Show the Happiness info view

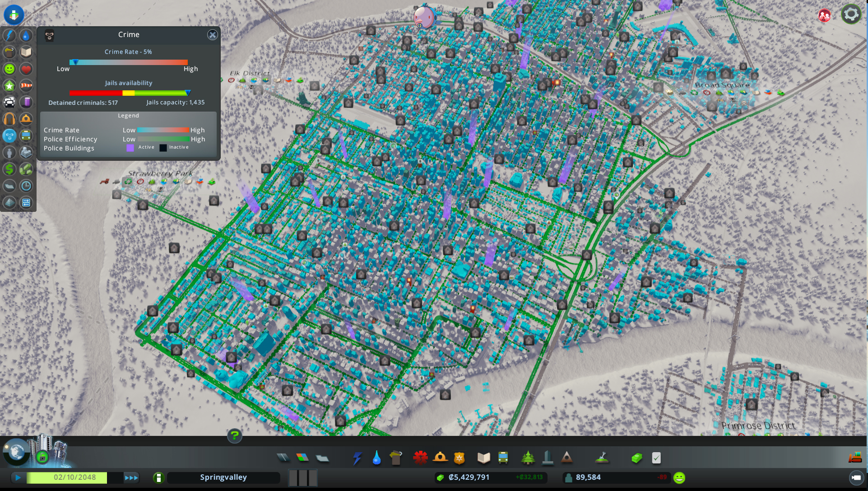[x=9, y=69]
